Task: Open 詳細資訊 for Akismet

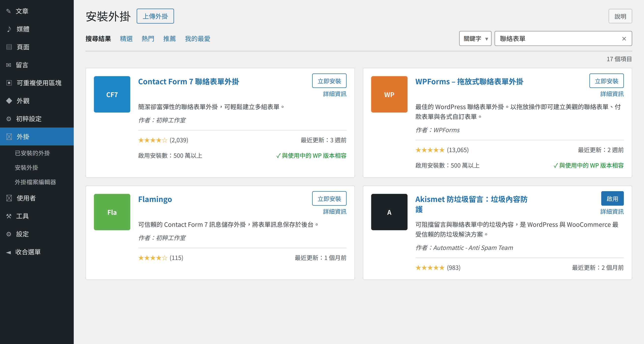Action: [x=612, y=212]
